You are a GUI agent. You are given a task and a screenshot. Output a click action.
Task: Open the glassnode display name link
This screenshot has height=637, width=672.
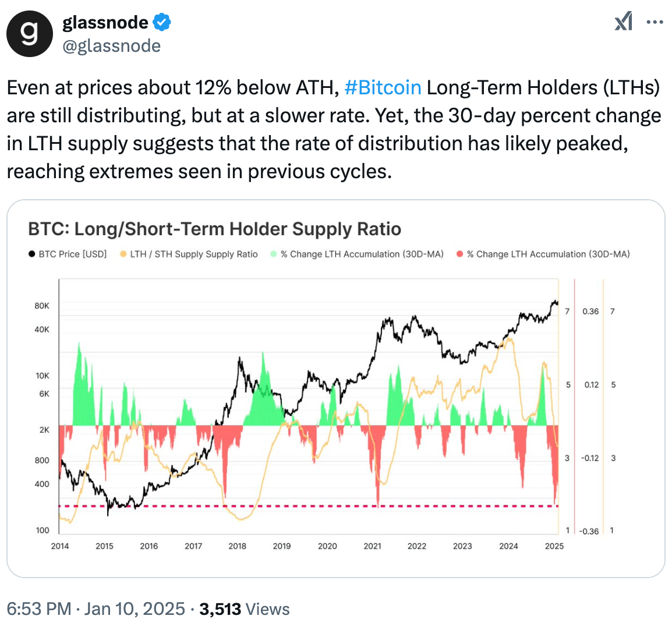point(105,23)
